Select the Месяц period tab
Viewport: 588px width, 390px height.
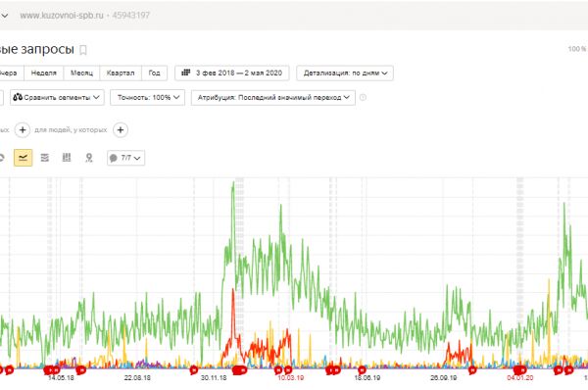click(81, 73)
